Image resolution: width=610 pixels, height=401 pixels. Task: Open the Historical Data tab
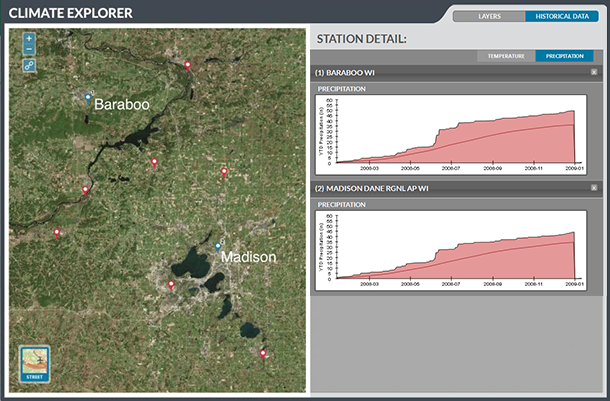click(x=562, y=16)
